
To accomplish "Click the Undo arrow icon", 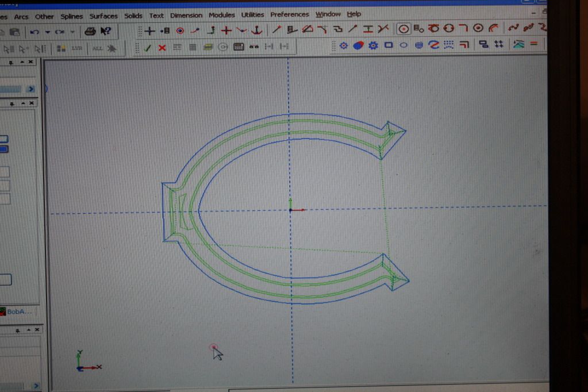I will [34, 32].
